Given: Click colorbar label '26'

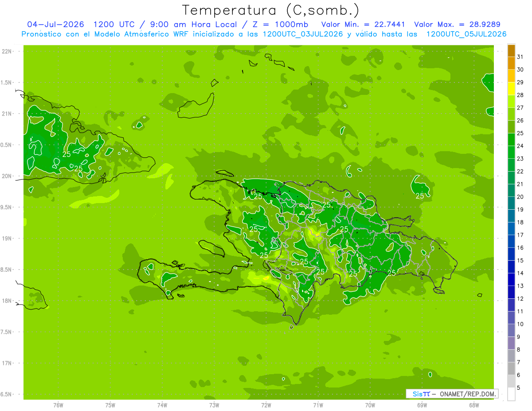Looking at the screenshot, I should tap(520, 120).
